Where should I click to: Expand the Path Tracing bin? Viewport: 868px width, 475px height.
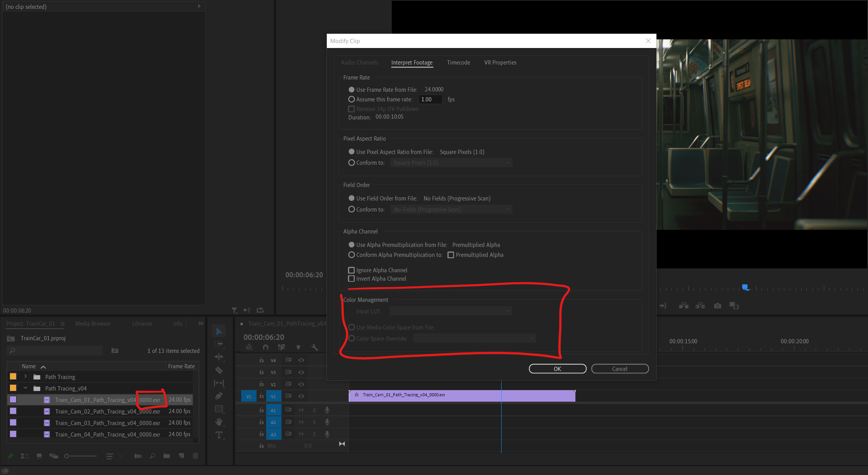click(25, 377)
